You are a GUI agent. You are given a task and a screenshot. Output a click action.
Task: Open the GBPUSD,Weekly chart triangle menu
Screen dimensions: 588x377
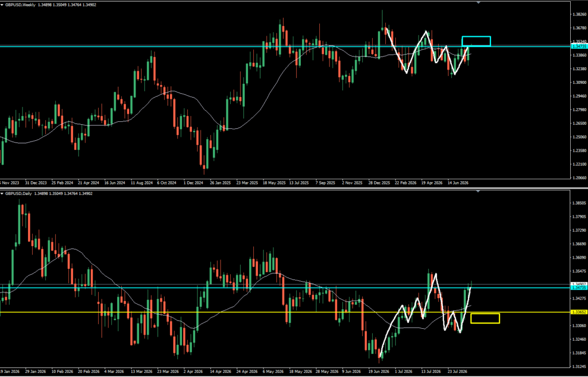[x=2, y=5]
